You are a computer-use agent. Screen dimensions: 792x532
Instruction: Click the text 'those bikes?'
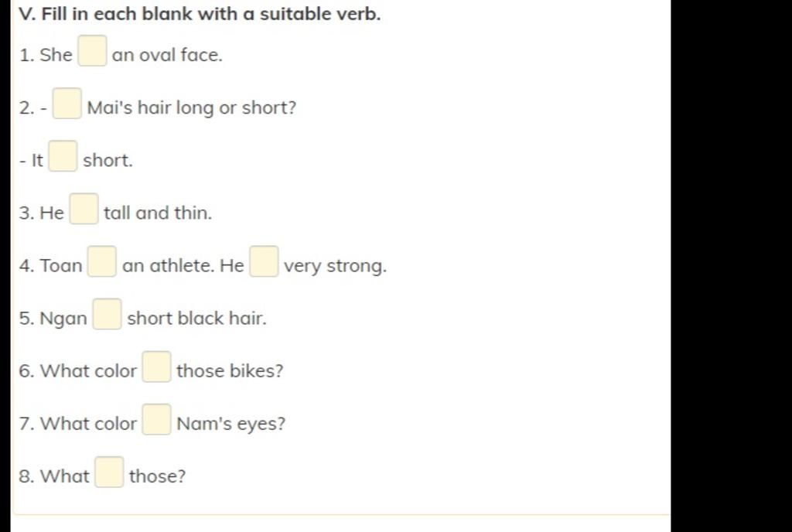coord(230,370)
